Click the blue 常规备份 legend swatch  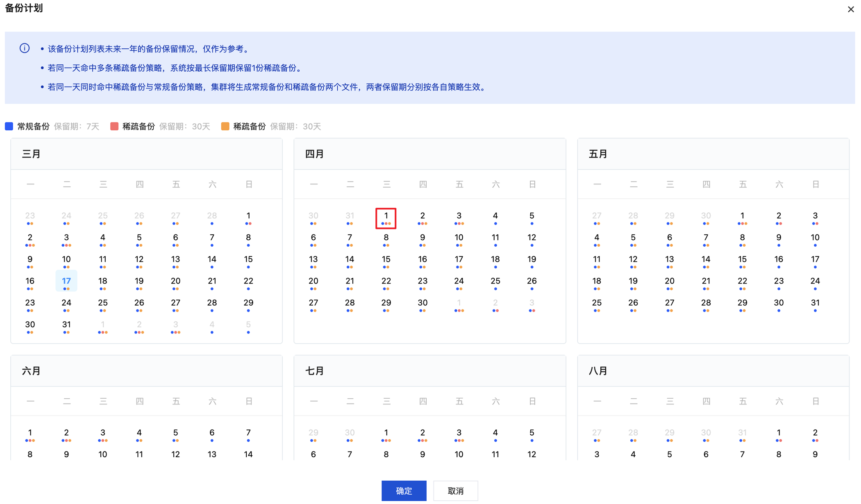[9, 126]
